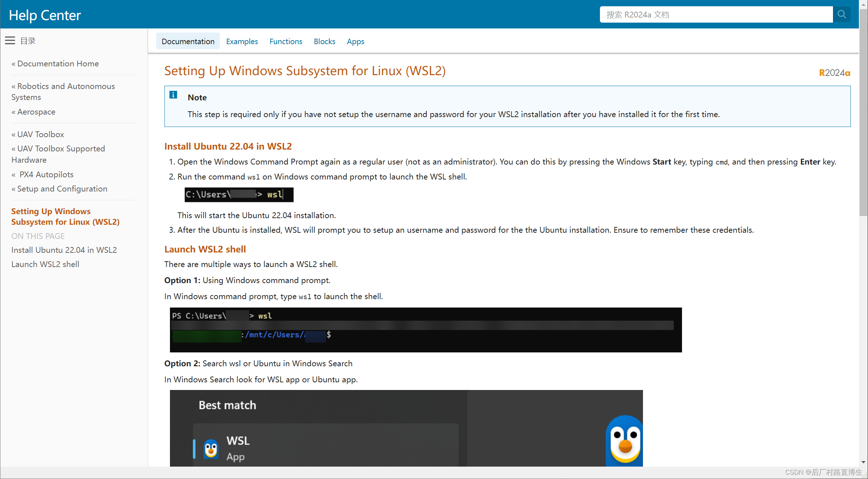Switch to the Examples tab
The image size is (868, 479).
click(x=242, y=42)
